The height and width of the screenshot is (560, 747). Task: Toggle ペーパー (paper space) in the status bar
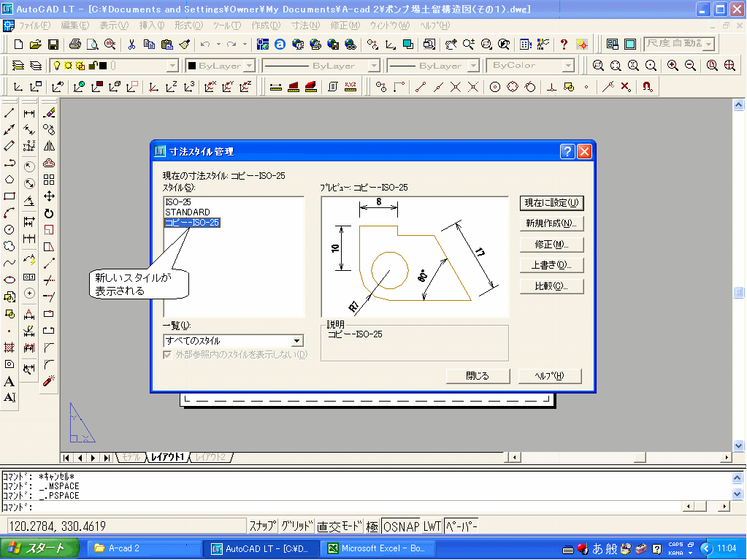(461, 526)
